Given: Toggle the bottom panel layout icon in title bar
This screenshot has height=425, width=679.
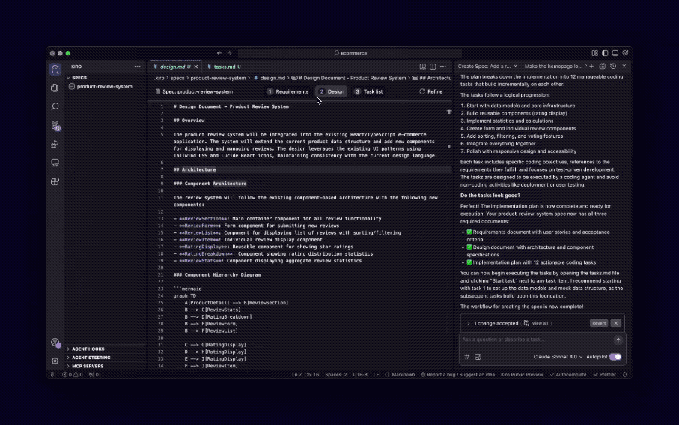Looking at the screenshot, I should (615, 53).
